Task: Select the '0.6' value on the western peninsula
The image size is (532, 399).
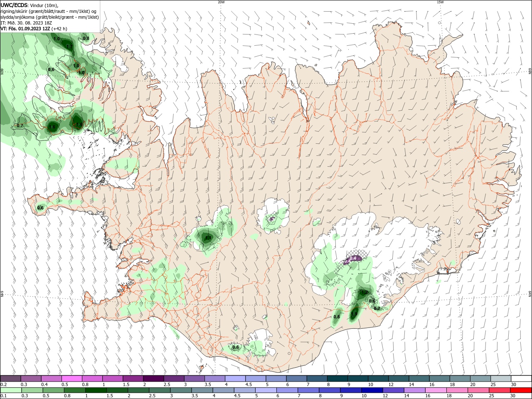Action: point(40,208)
